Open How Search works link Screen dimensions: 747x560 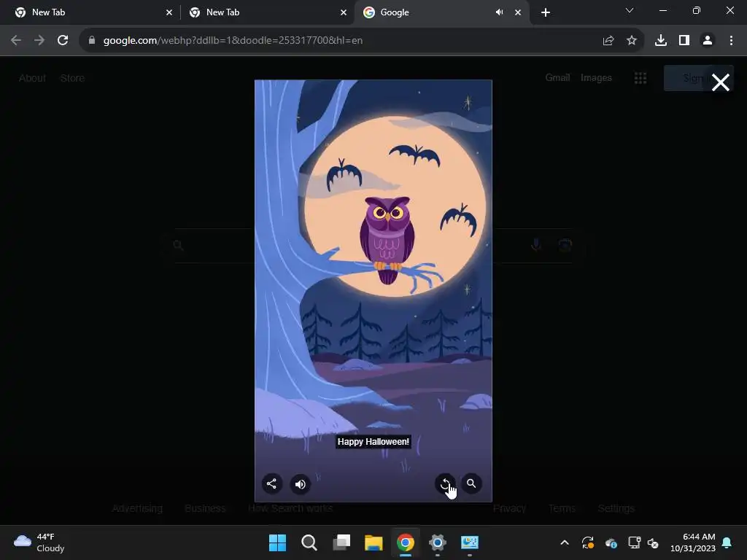[x=290, y=508]
